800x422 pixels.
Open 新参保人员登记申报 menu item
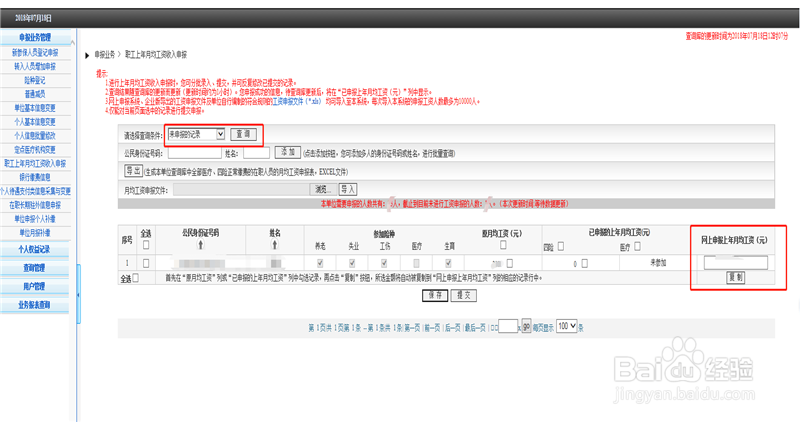click(35, 53)
